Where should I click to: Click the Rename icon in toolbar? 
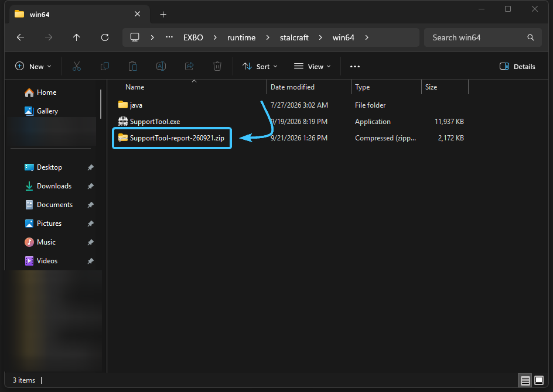(x=161, y=66)
